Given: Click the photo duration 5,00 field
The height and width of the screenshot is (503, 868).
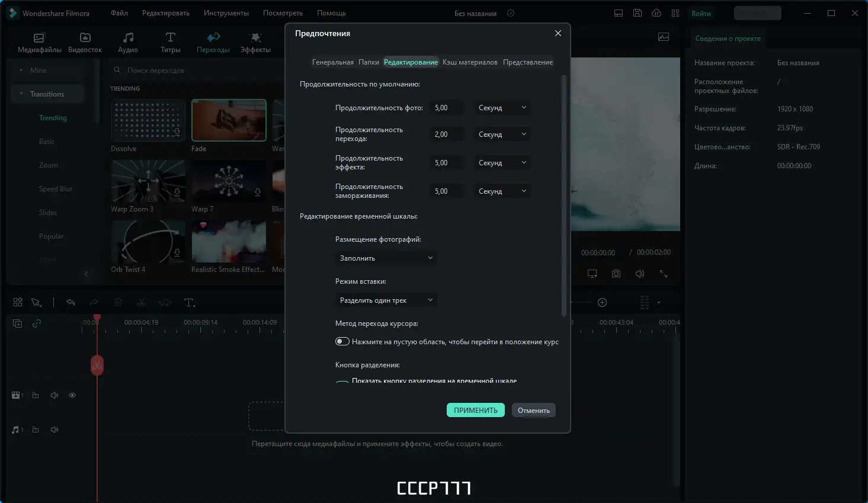Looking at the screenshot, I should point(446,108).
